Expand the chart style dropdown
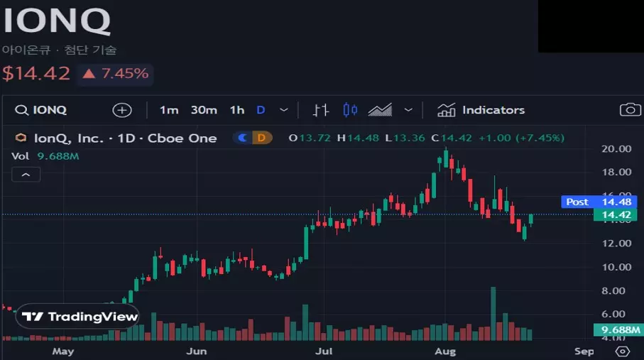 (408, 110)
